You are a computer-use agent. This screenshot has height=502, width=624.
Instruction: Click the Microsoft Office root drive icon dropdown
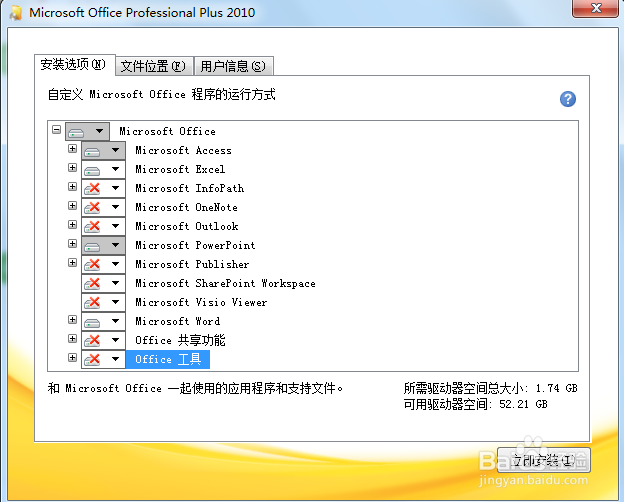pyautogui.click(x=87, y=131)
